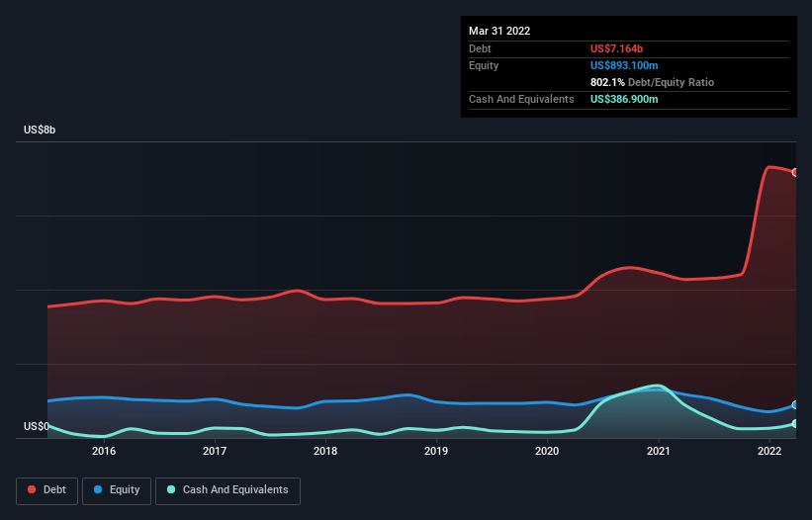Click the blue Equity endpoint marker
This screenshot has width=812, height=520.
point(795,404)
